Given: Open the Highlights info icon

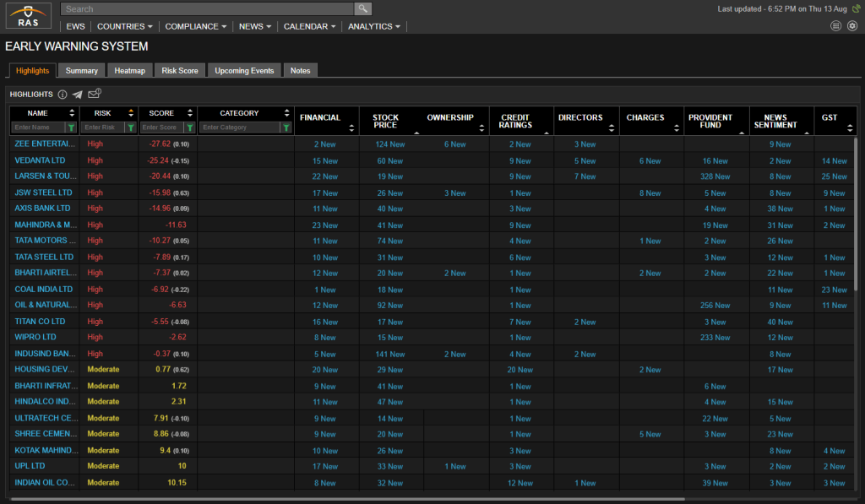Looking at the screenshot, I should 63,95.
